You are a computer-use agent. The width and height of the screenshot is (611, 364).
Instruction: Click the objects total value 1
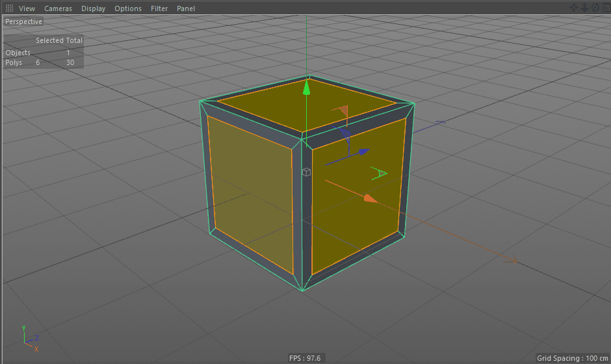pyautogui.click(x=68, y=53)
